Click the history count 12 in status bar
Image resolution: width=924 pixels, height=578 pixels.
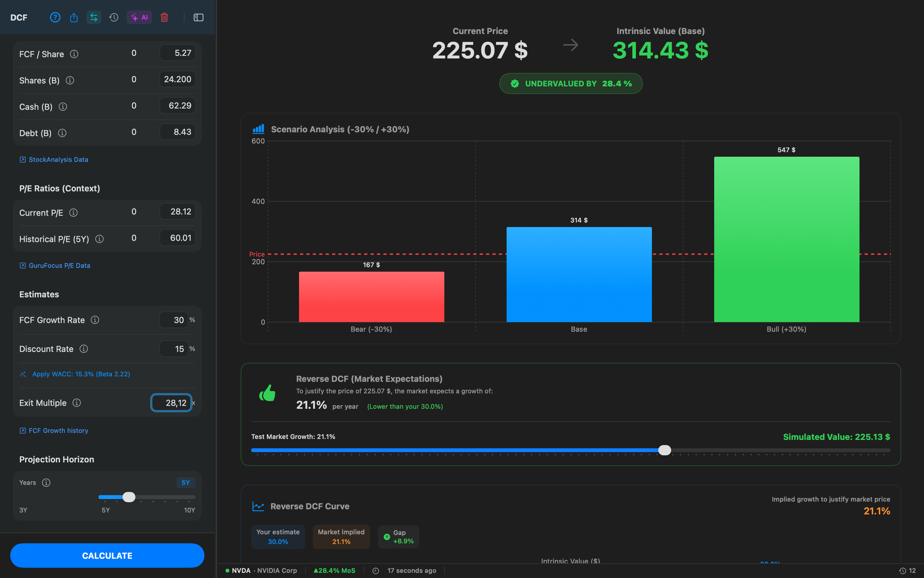pos(908,570)
